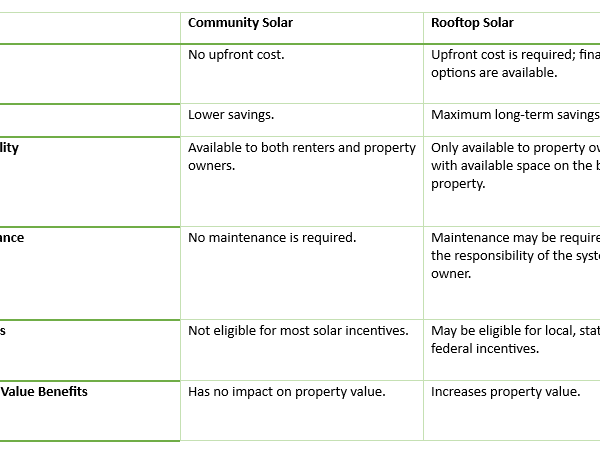Viewport: 600px width, 450px height.
Task: Click row label beside "Not eligible for most"
Action: [5, 331]
